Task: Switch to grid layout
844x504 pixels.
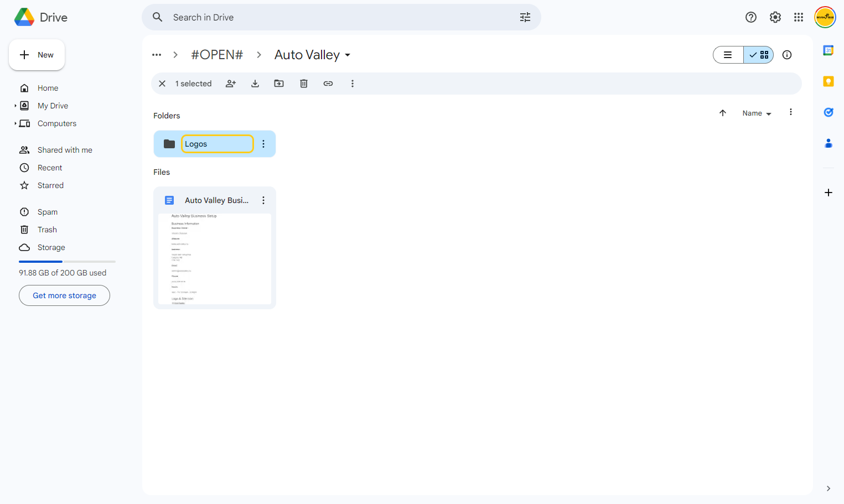Action: (759, 55)
